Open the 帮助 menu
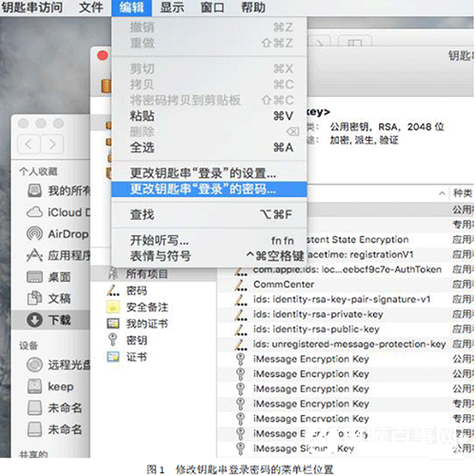Image resolution: width=476 pixels, height=476 pixels. 253,8
